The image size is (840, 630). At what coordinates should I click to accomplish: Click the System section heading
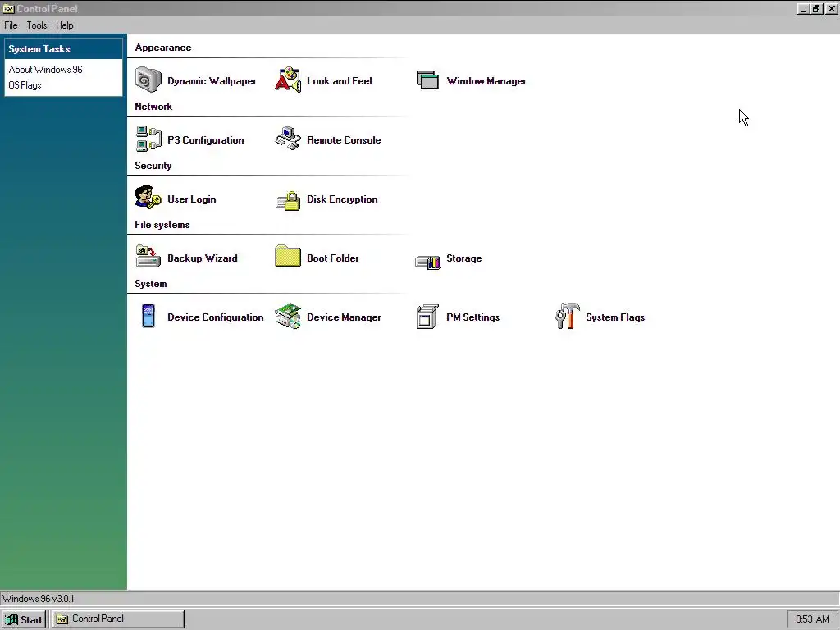[x=151, y=283]
